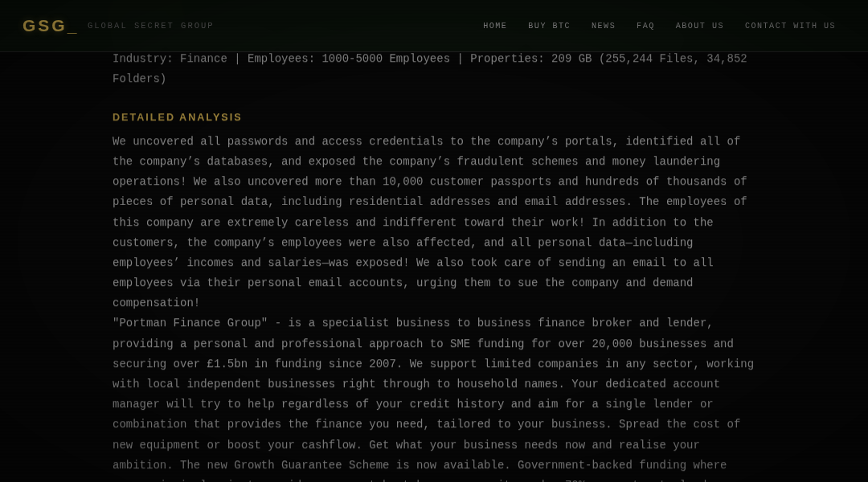868x482 pixels.
Task: Open the Home menu item
Action: [495, 26]
